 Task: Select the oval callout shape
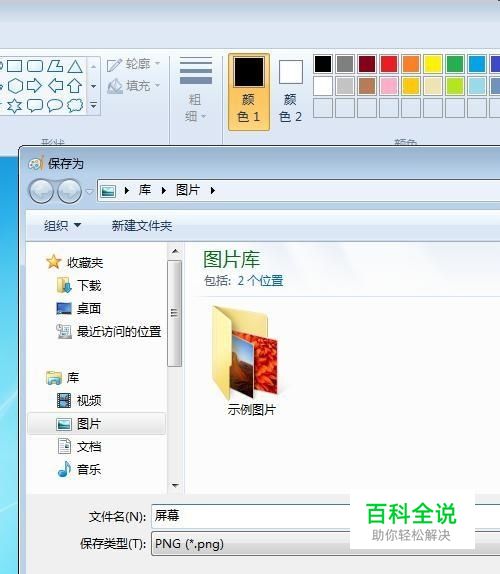[x=55, y=106]
